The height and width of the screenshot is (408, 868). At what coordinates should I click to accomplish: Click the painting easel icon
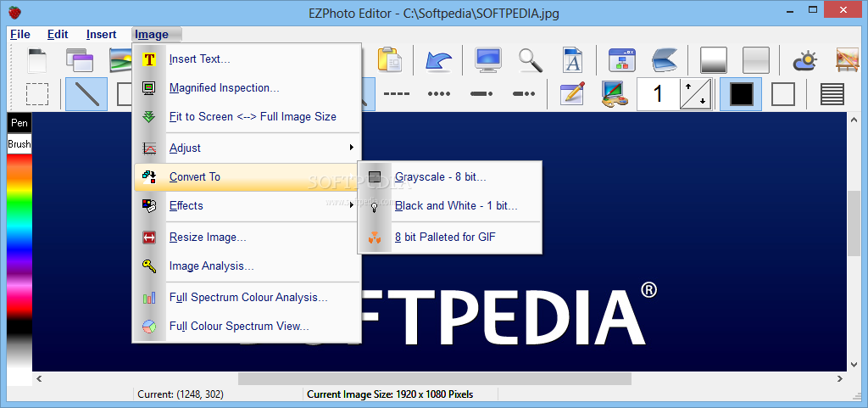(x=847, y=59)
